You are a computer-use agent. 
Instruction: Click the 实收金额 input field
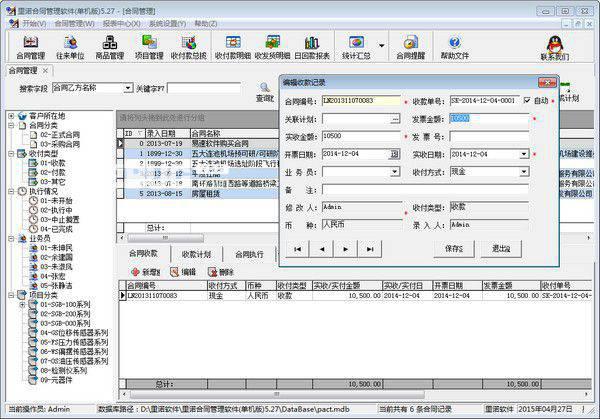pos(362,137)
